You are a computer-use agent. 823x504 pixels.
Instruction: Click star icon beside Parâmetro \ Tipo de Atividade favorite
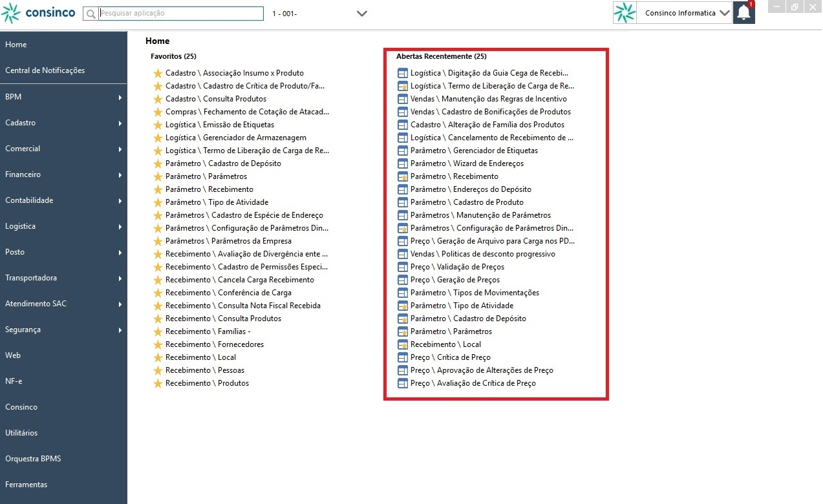pos(158,202)
